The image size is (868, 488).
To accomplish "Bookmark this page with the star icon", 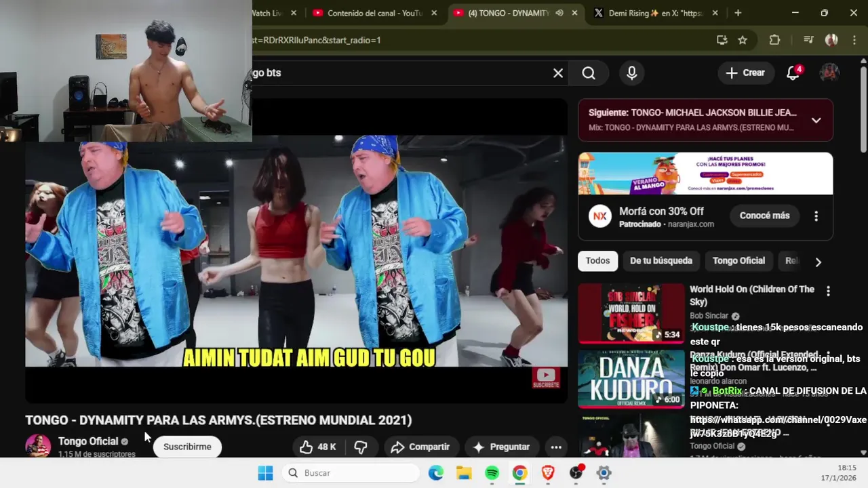I will point(743,40).
